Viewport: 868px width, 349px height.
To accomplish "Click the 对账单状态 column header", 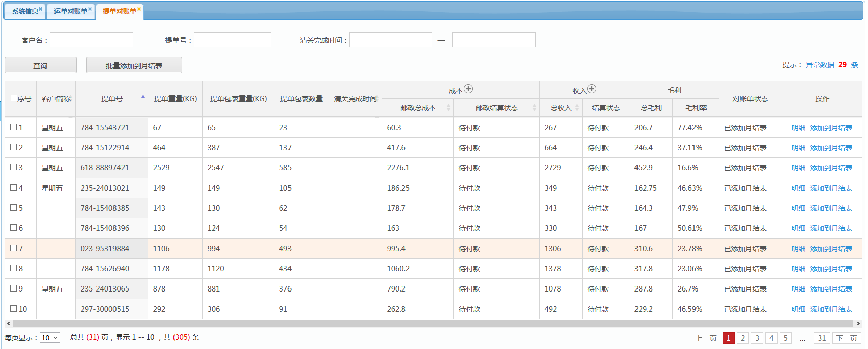I will click(750, 99).
